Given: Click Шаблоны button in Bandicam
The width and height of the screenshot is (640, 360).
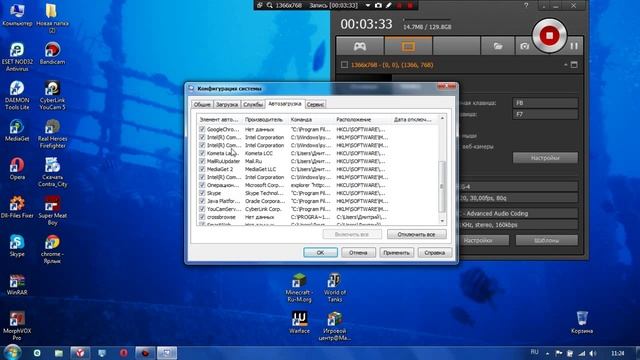Looking at the screenshot, I should coord(547,240).
